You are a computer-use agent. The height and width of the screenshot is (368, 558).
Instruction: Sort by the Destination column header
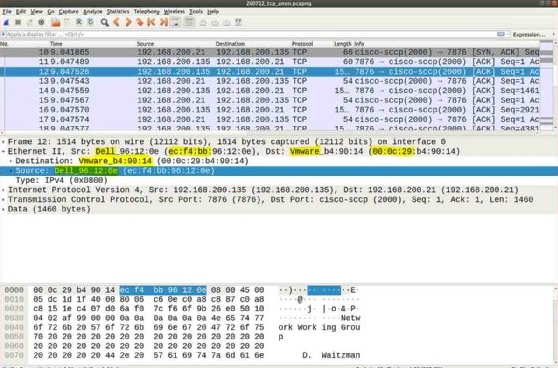click(x=230, y=44)
